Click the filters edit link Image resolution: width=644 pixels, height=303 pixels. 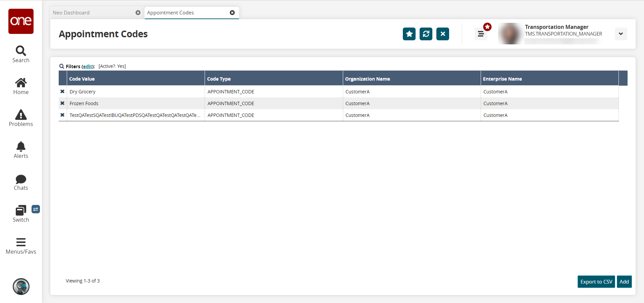pos(88,67)
